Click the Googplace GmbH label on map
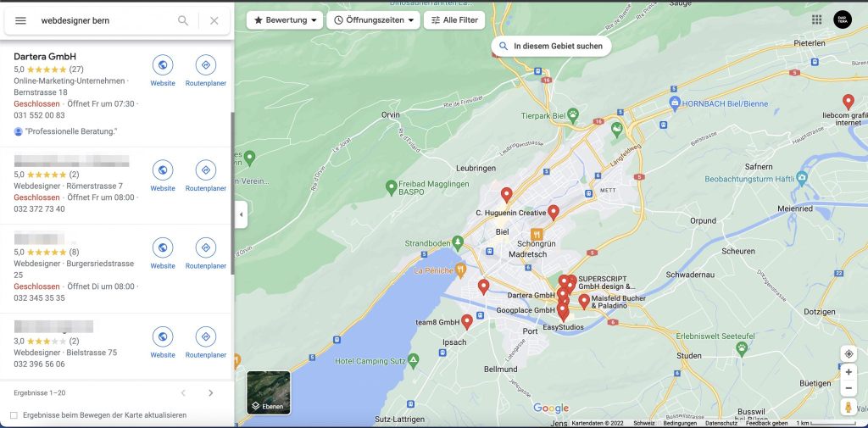The height and width of the screenshot is (428, 868). [x=526, y=310]
